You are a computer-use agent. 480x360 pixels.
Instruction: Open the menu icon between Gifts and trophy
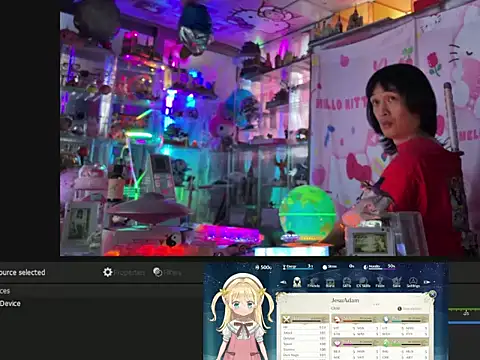pyautogui.click(x=363, y=282)
